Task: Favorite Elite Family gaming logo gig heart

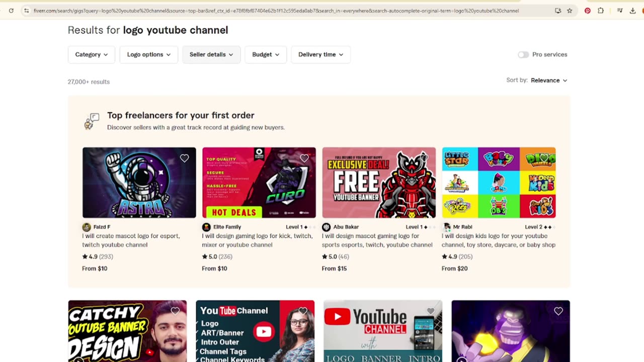Action: click(x=304, y=158)
